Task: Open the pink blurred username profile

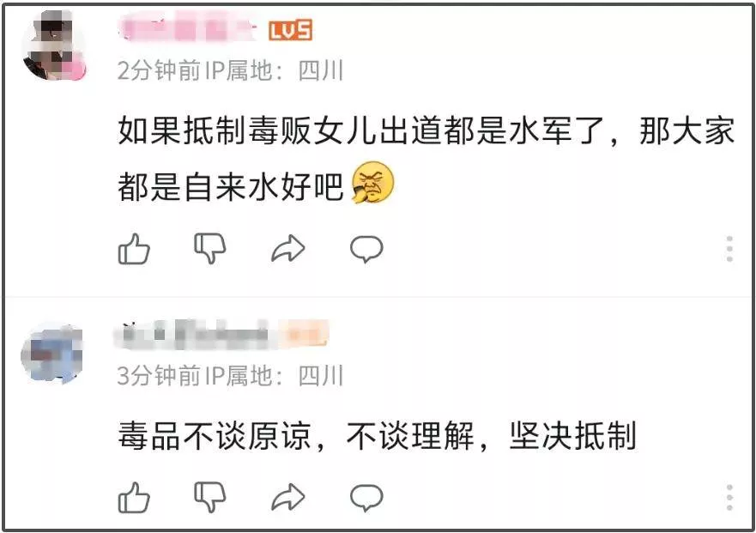Action: point(189,28)
